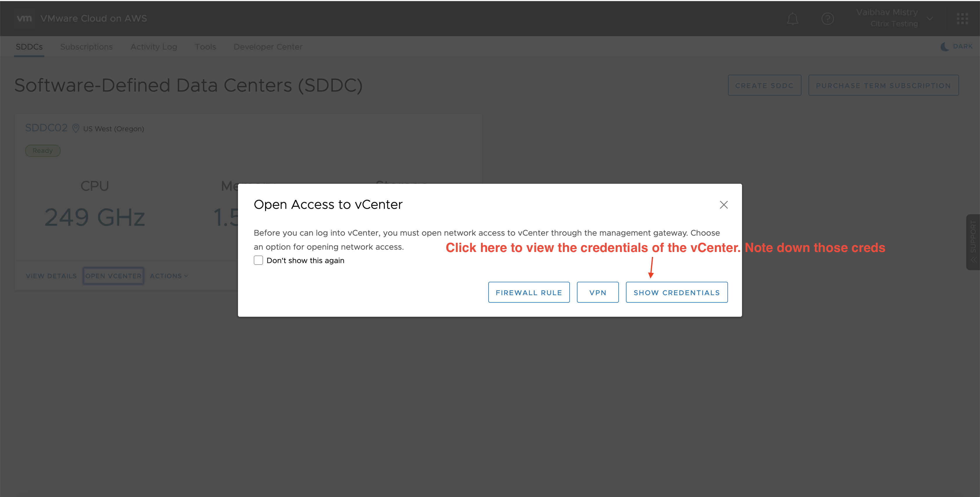Screen dimensions: 980x497
Task: Click the SDDC02 Ready status badge
Action: (43, 150)
